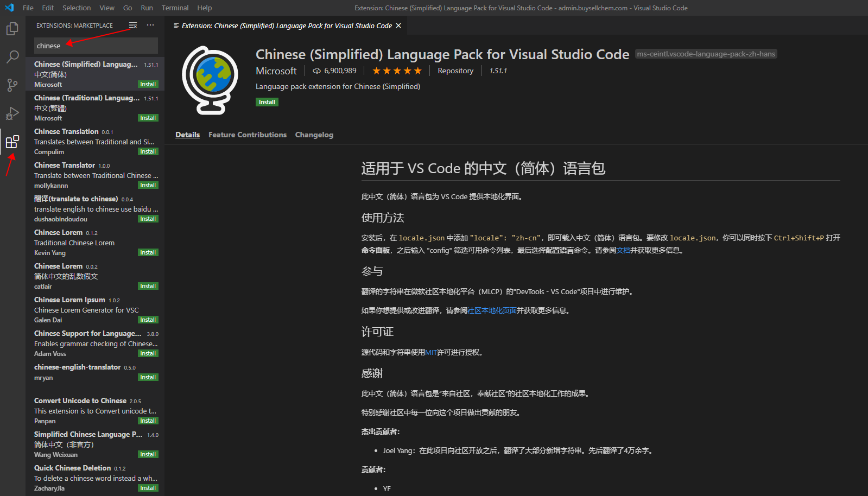The image size is (868, 496).
Task: Install Quick Chinese Deletion by ZacharyJia
Action: 148,488
